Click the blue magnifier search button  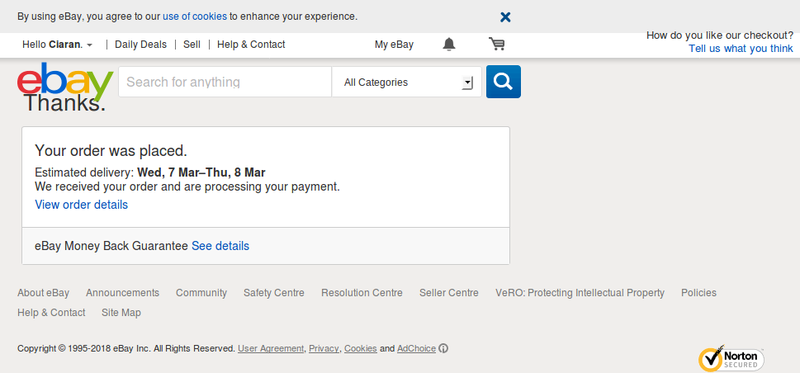click(503, 82)
